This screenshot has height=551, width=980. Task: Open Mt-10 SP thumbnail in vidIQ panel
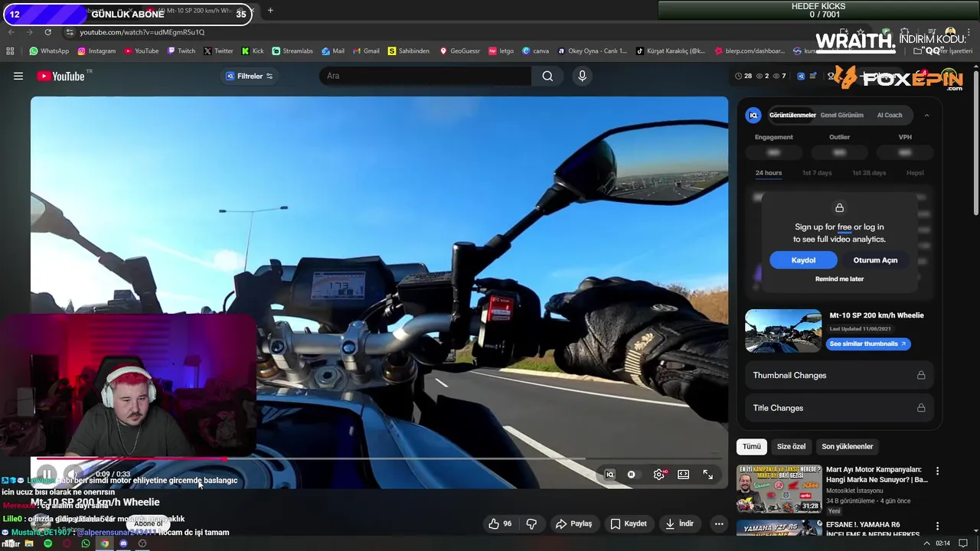783,331
